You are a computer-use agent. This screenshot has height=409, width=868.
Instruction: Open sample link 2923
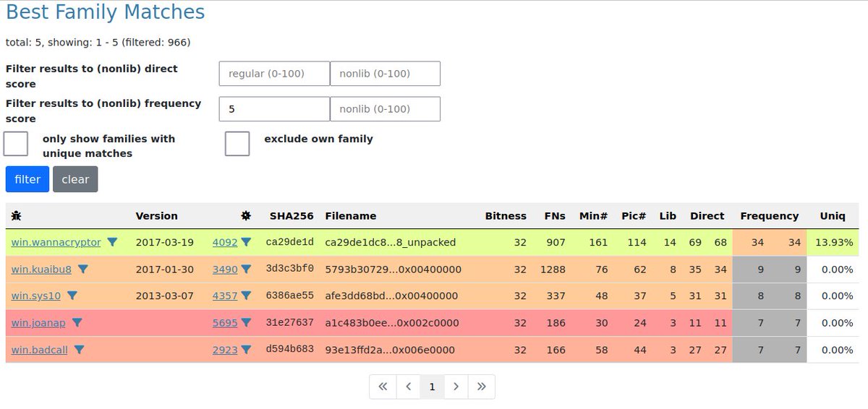225,350
